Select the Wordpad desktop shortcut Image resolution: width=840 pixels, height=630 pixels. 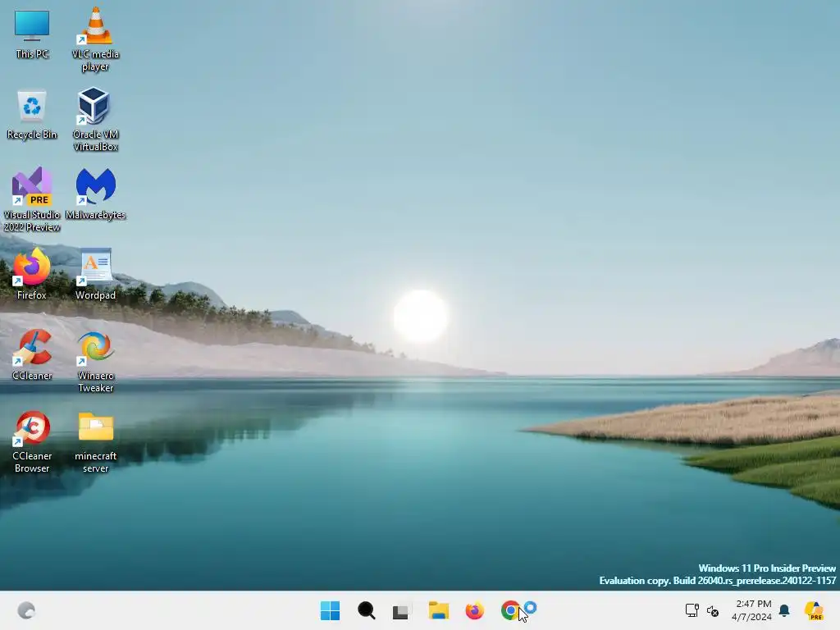pyautogui.click(x=95, y=274)
